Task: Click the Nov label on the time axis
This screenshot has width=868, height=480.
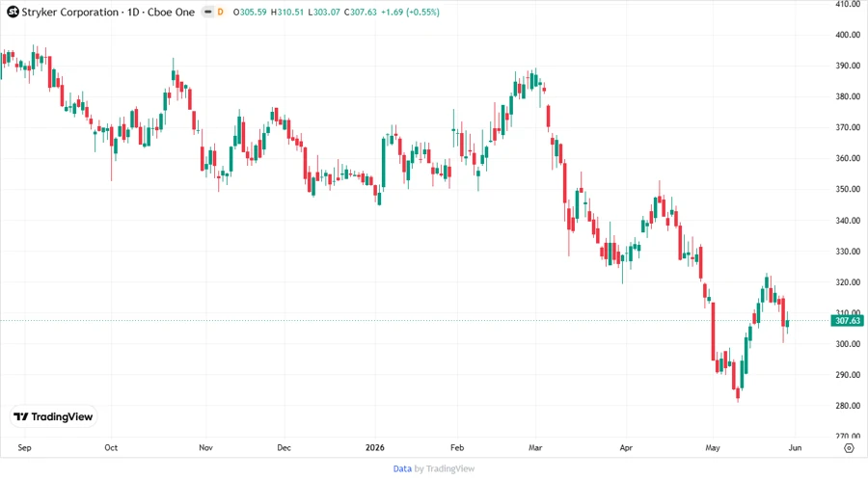Action: 206,447
